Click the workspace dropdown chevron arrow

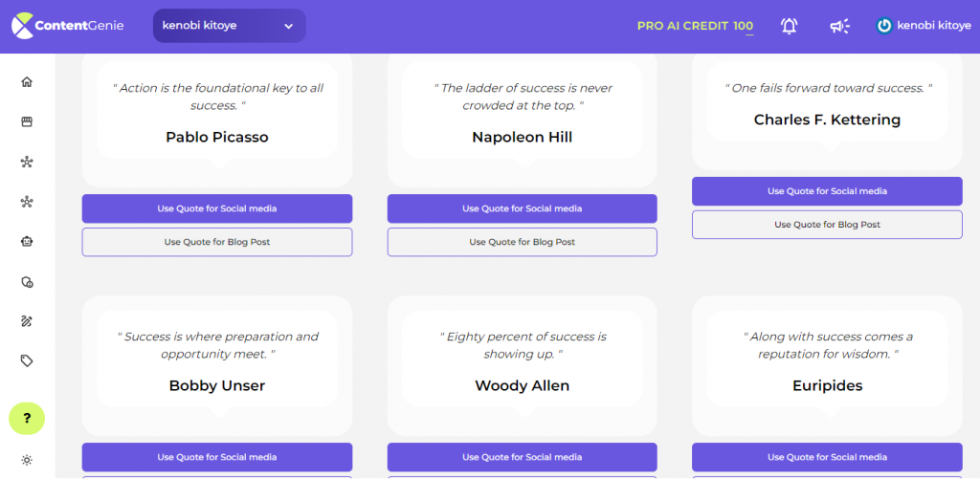288,26
